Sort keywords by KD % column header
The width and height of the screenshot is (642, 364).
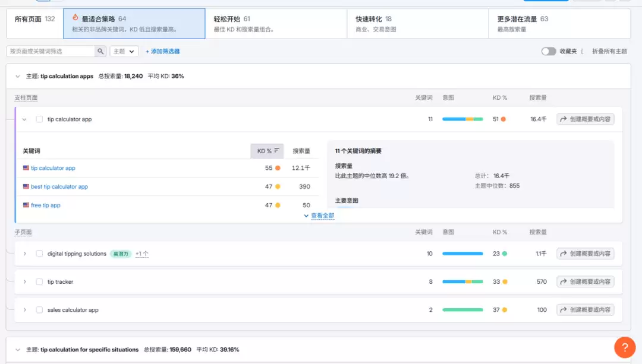tap(267, 151)
